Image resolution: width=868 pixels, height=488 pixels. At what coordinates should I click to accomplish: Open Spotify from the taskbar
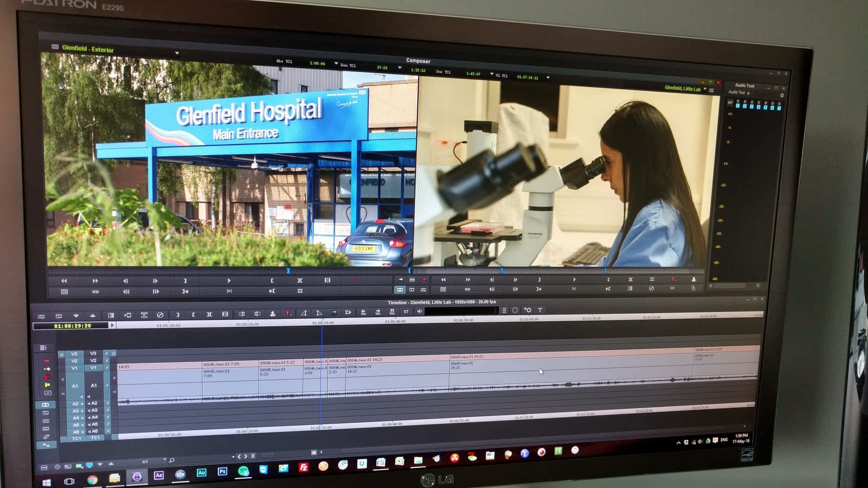(x=243, y=471)
